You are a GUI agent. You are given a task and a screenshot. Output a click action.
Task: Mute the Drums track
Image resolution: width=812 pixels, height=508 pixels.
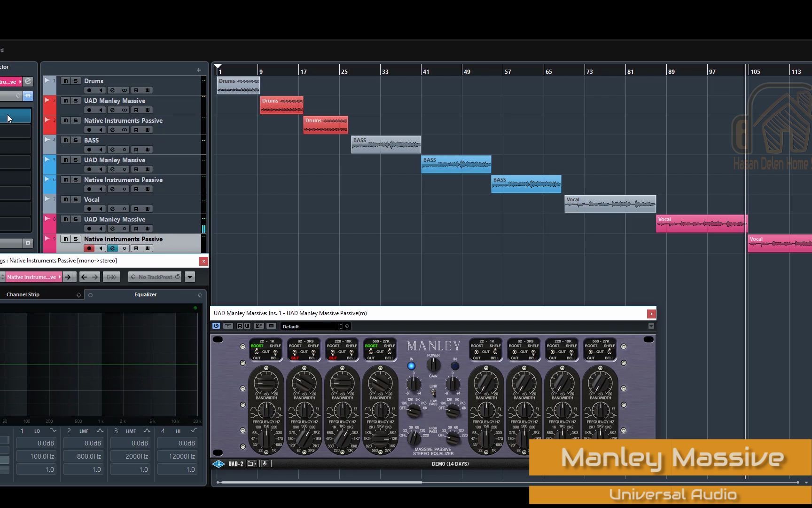66,81
